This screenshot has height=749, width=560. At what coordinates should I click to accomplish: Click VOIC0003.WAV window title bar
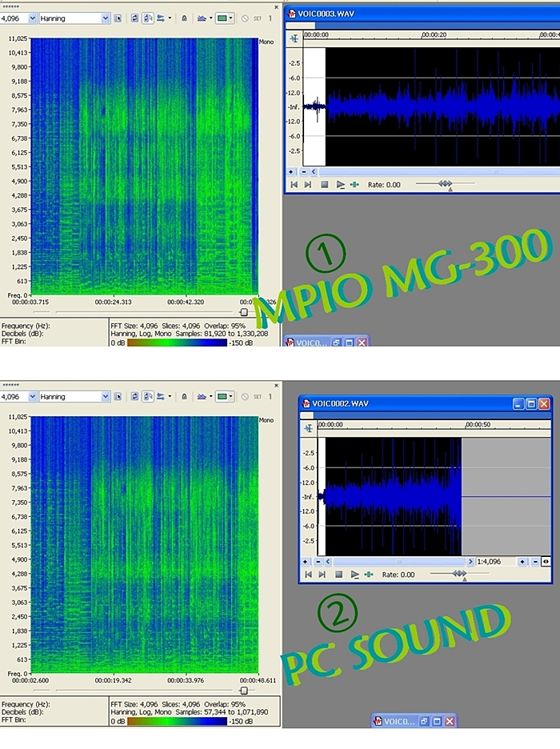422,14
